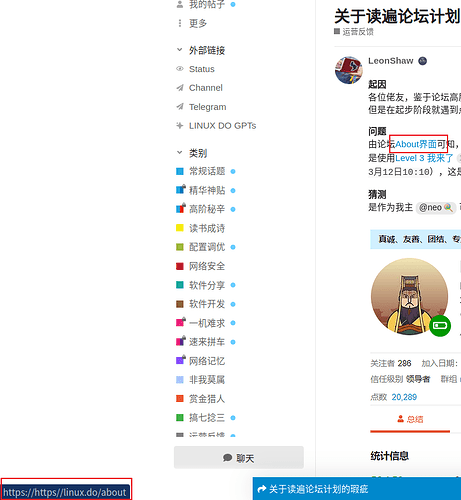Screen dimensions: 461x500
Task: Click the locked pink icon for 一机难求
Action: tap(180, 322)
